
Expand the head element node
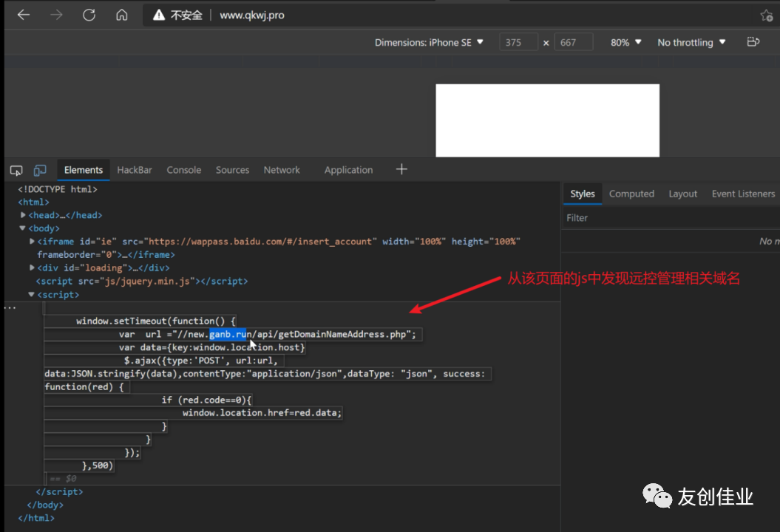click(23, 215)
